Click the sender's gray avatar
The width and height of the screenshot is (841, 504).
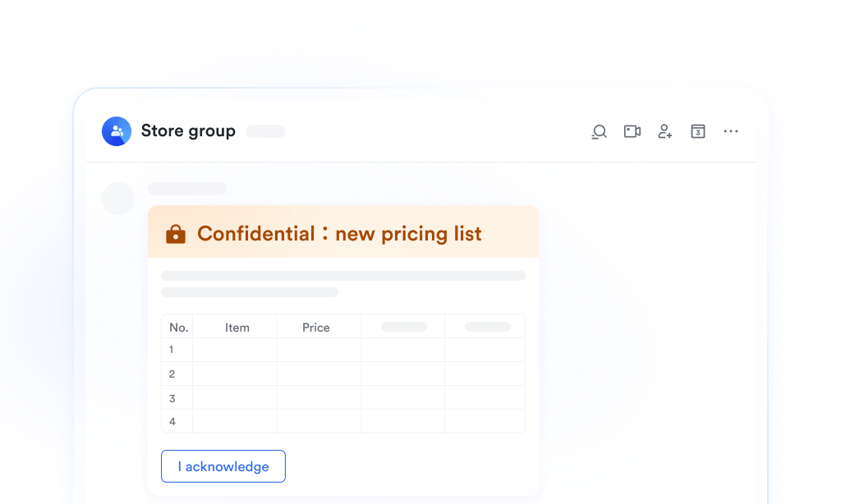pos(118,199)
